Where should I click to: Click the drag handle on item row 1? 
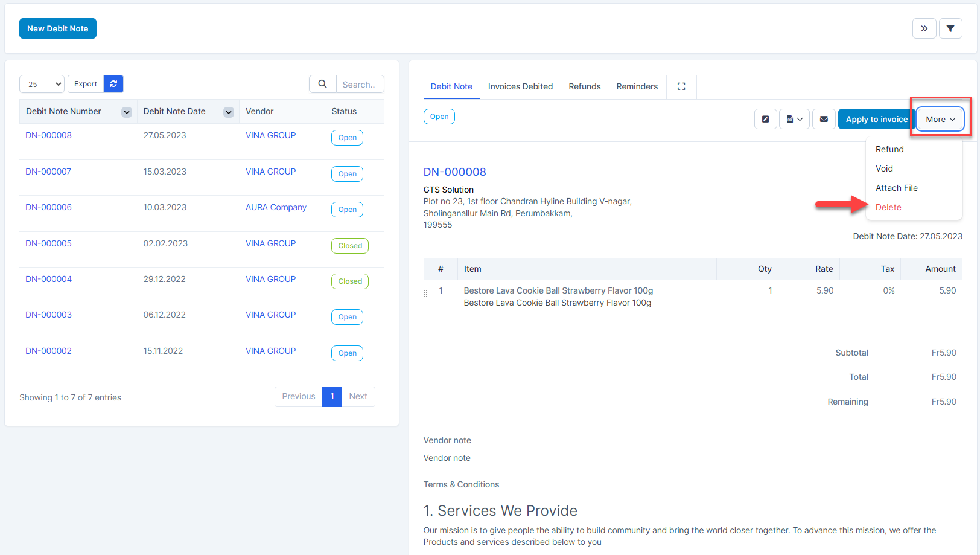click(427, 292)
